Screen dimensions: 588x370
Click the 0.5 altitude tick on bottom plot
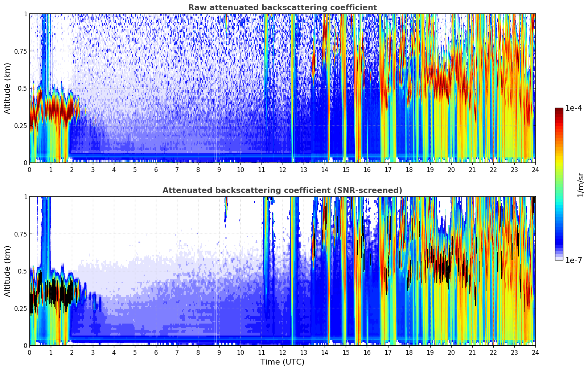pos(22,271)
